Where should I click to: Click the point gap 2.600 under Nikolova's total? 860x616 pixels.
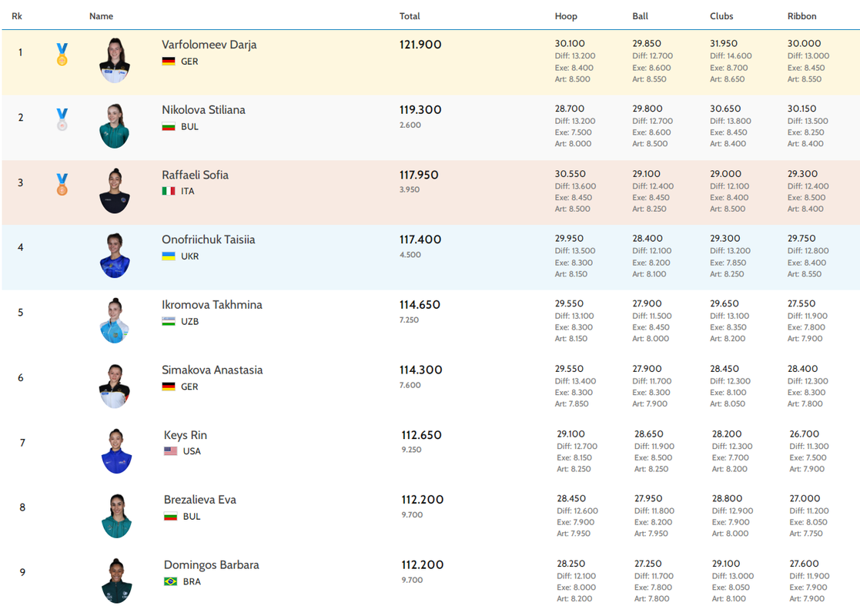[410, 125]
